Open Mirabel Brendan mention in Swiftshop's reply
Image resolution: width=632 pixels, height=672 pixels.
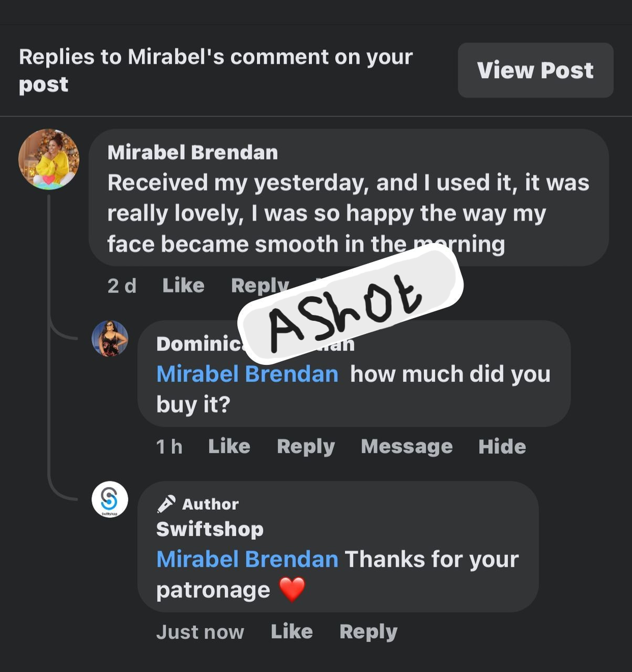247,560
